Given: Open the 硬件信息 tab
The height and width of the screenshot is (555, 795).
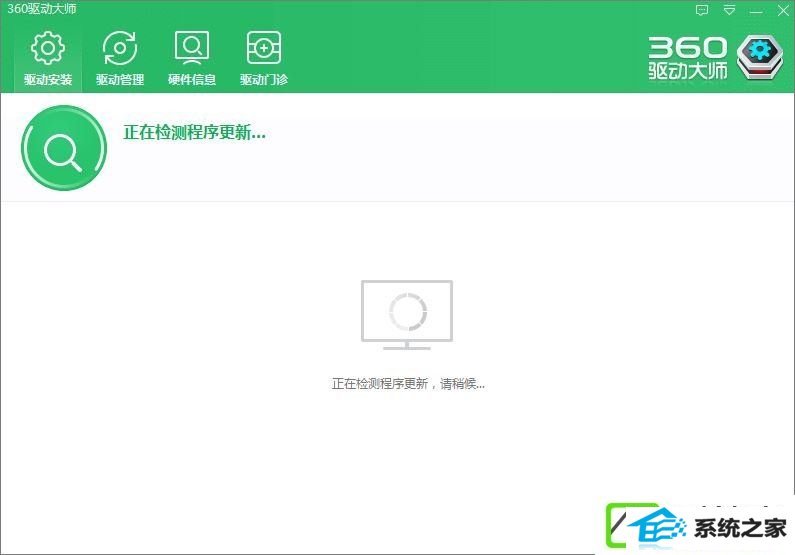Looking at the screenshot, I should pos(192,58).
